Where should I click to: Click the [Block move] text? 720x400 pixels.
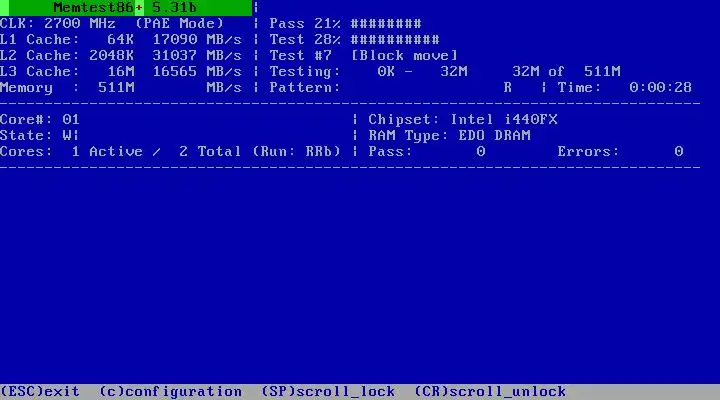coord(405,56)
